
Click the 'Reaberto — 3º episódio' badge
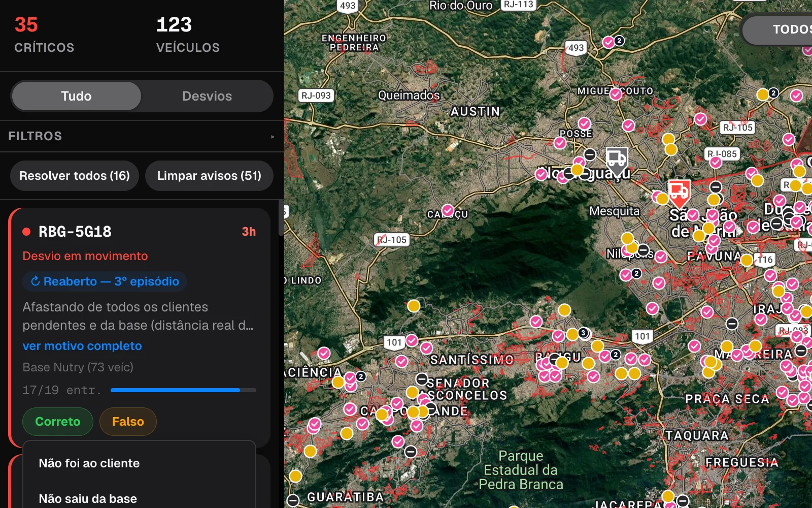105,281
